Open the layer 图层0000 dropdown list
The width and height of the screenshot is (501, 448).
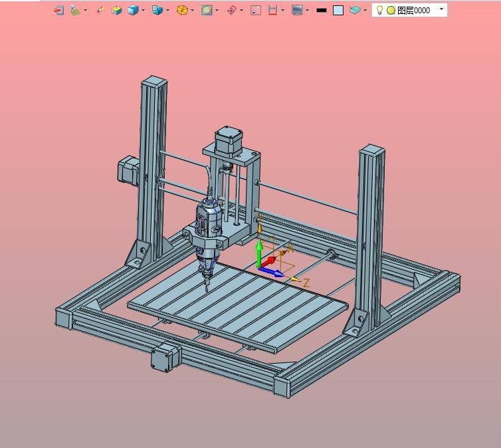tap(442, 9)
